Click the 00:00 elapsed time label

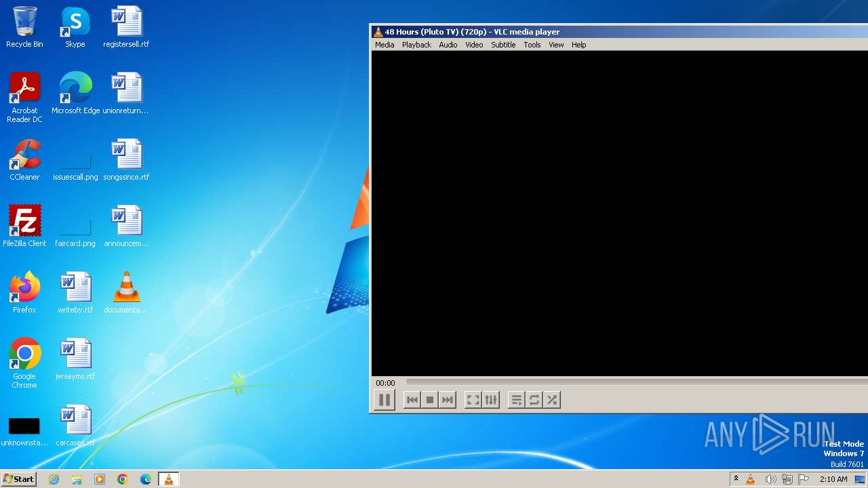click(385, 383)
